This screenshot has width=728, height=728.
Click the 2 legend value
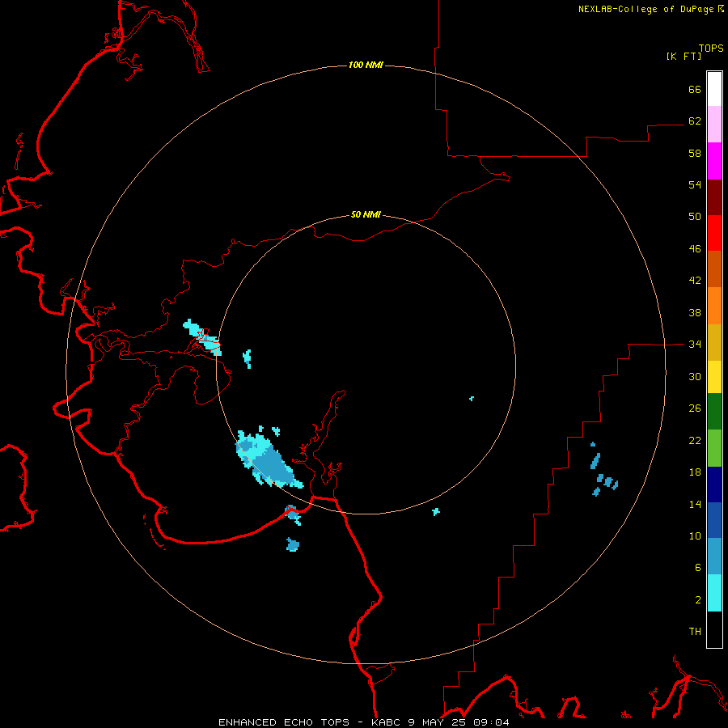pos(698,600)
